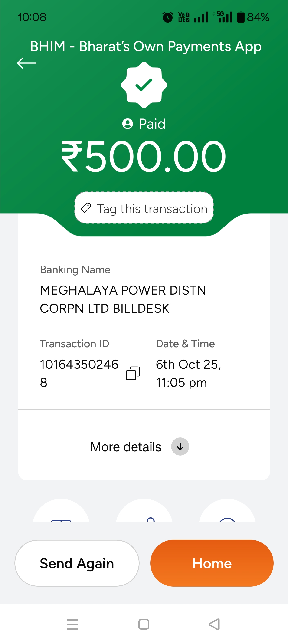Go to Home with orange button
The width and height of the screenshot is (288, 644).
212,563
